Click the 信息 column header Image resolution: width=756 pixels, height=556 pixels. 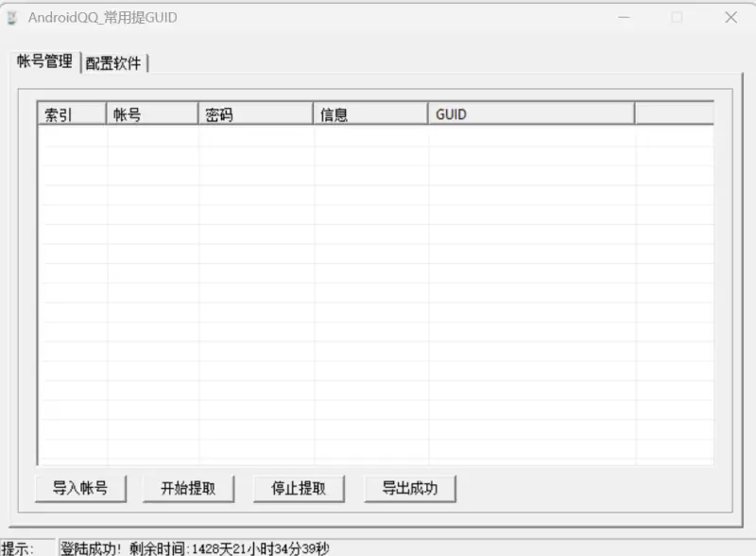click(369, 113)
